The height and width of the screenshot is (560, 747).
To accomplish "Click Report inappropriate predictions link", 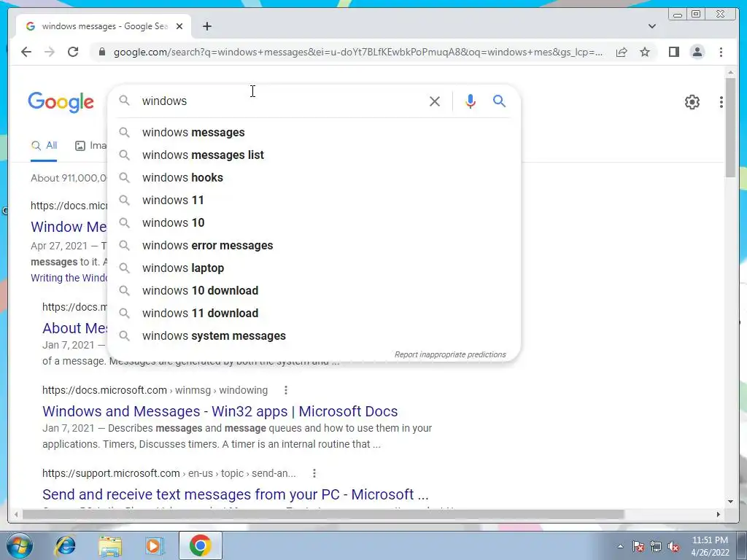I will pos(450,354).
